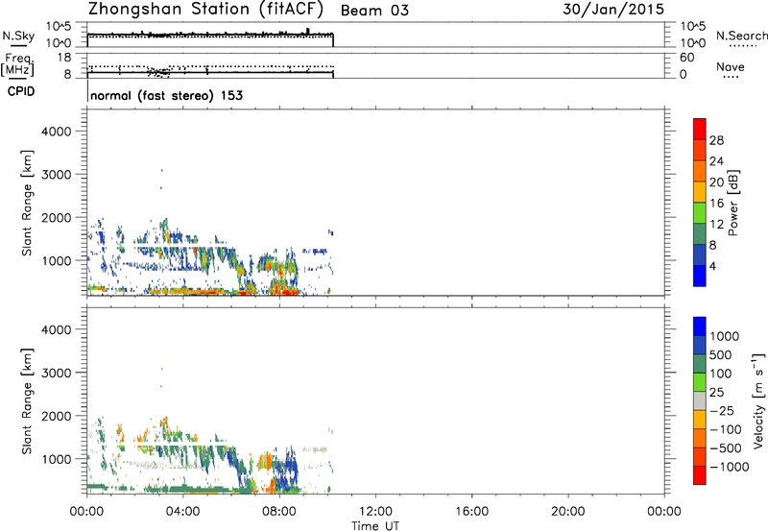Click the 60 tick on Nave axis
This screenshot has width=768, height=532.
[x=686, y=58]
